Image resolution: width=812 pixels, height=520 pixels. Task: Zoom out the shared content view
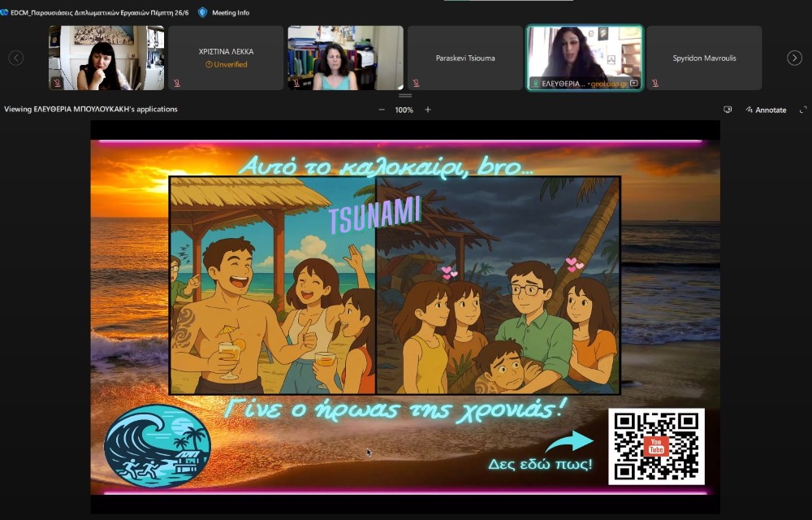click(382, 110)
